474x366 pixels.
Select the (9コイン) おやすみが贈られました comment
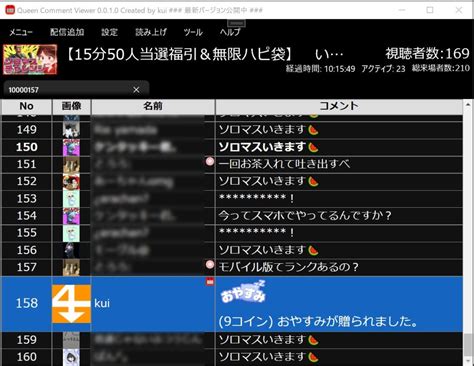tap(318, 322)
